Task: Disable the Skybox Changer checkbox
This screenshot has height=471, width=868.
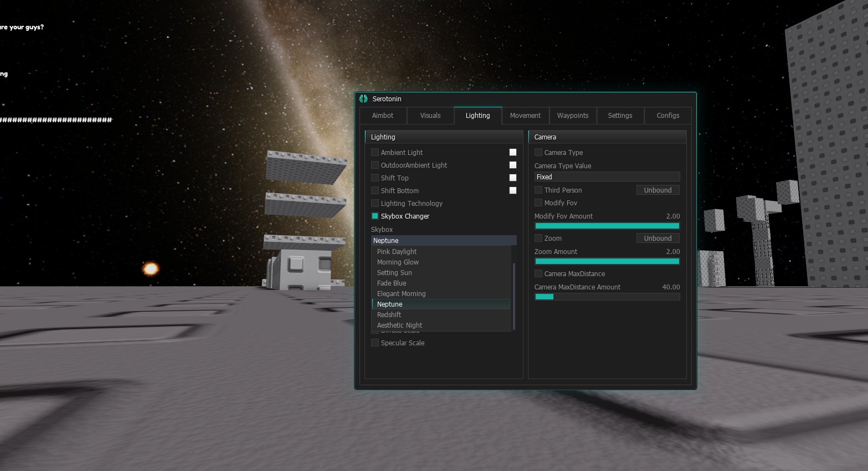Action: pyautogui.click(x=375, y=216)
